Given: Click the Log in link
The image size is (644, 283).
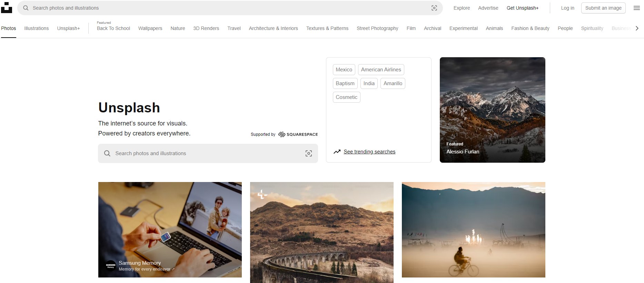Looking at the screenshot, I should click(567, 8).
